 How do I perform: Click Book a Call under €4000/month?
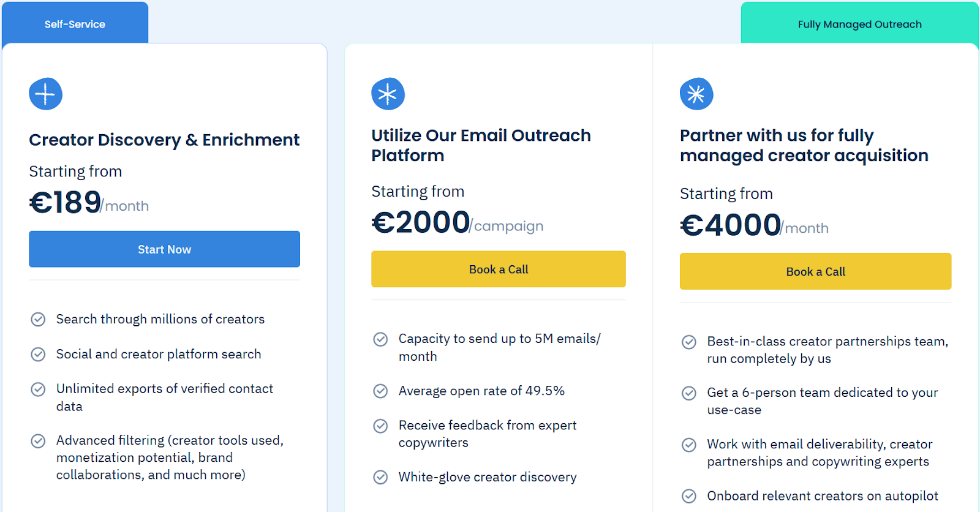point(815,271)
